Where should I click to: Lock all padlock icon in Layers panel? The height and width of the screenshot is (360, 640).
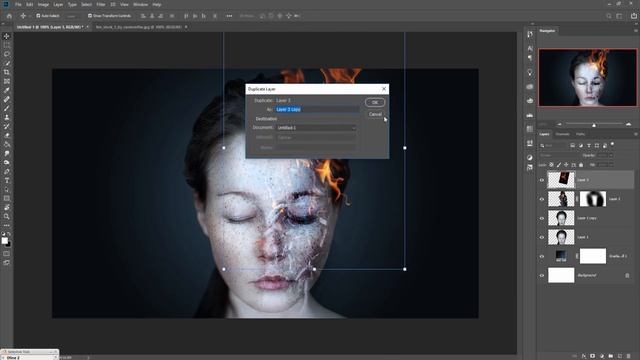[x=581, y=164]
